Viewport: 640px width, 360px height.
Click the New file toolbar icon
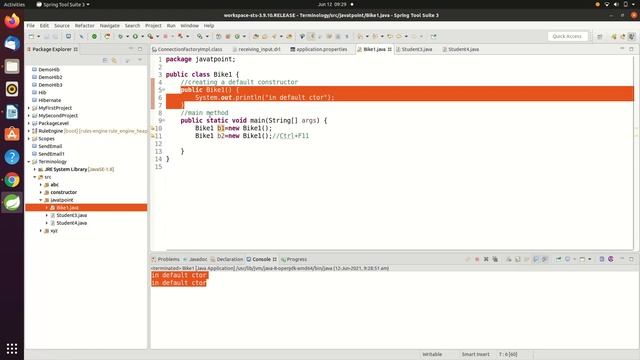coord(31,36)
